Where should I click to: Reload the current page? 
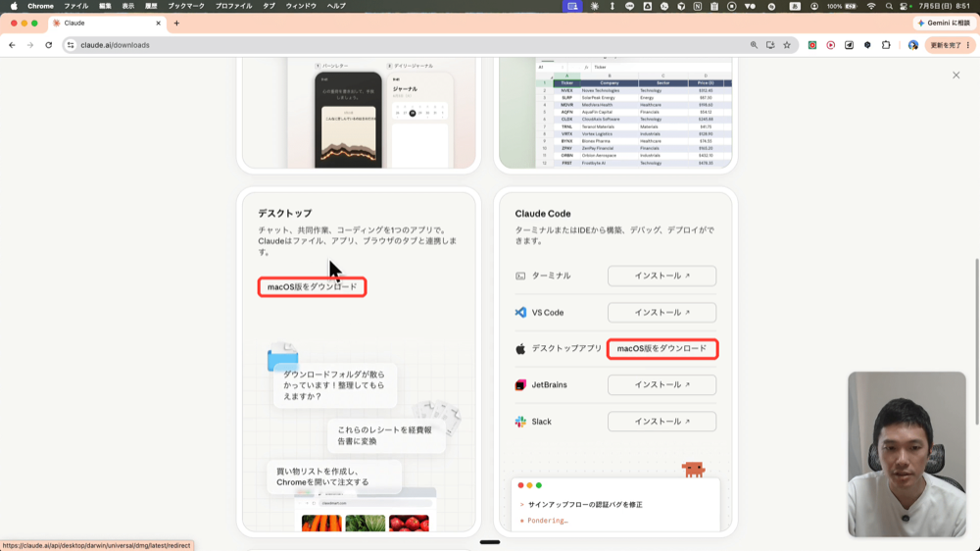click(49, 45)
